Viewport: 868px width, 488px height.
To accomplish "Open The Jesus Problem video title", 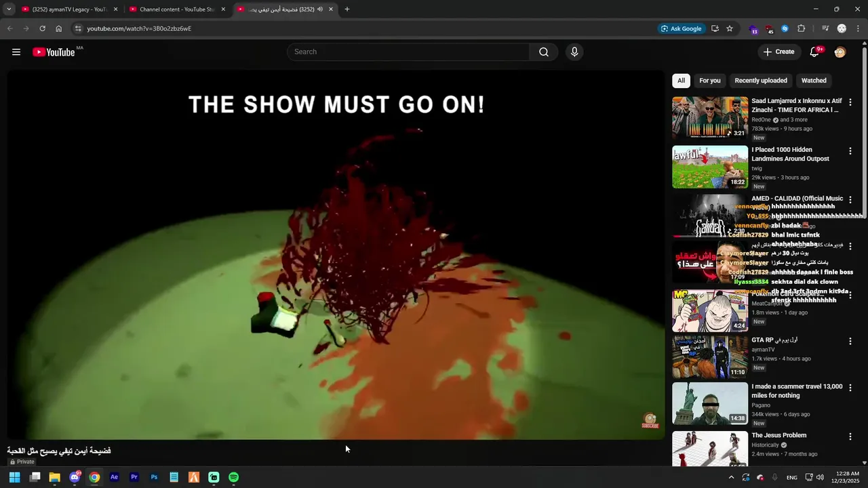I will click(x=778, y=436).
